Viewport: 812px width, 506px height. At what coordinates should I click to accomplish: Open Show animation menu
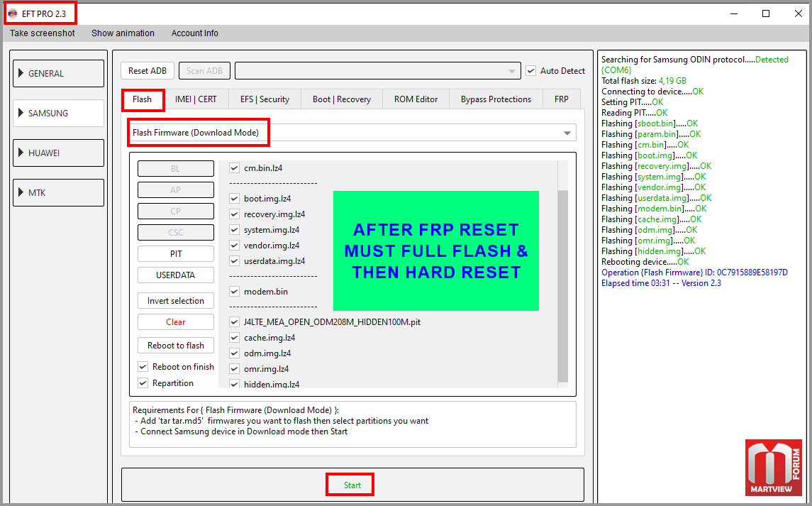click(x=123, y=33)
